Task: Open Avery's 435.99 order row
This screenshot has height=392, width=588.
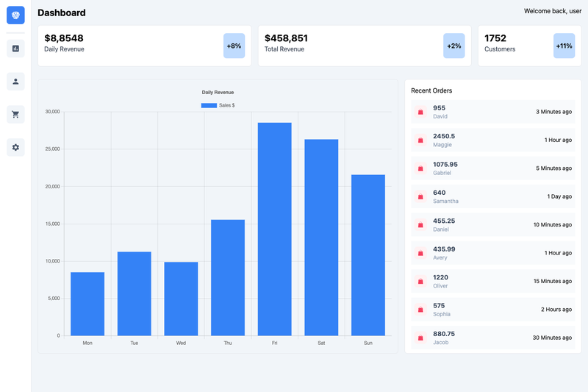Action: 492,253
